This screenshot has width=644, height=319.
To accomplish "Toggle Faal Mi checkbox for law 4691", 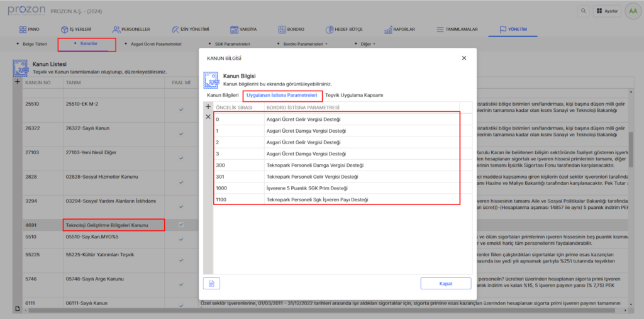I will (181, 225).
